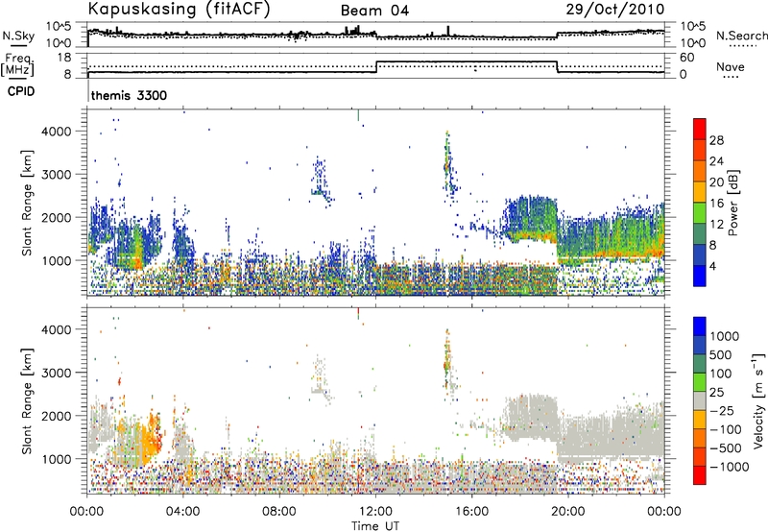Screen dimensions: 768x532
Task: Click the '16' tick on the power scale
Action: pyautogui.click(x=716, y=204)
